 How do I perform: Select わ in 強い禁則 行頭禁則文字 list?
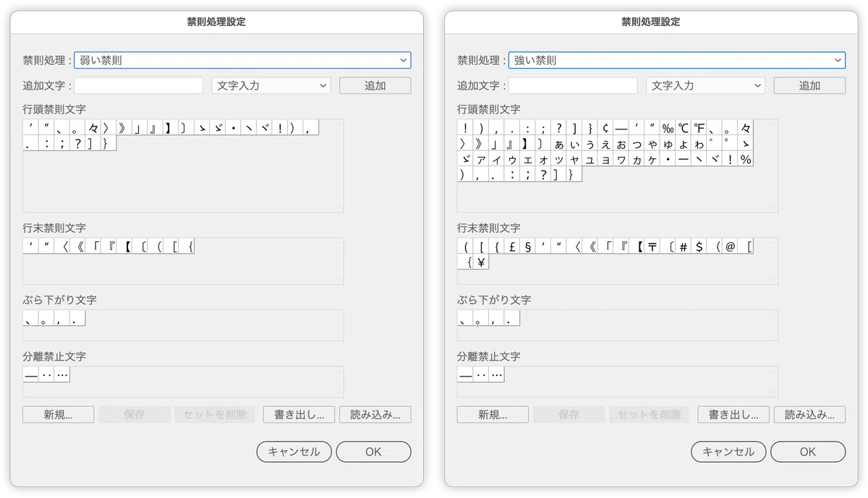(699, 143)
